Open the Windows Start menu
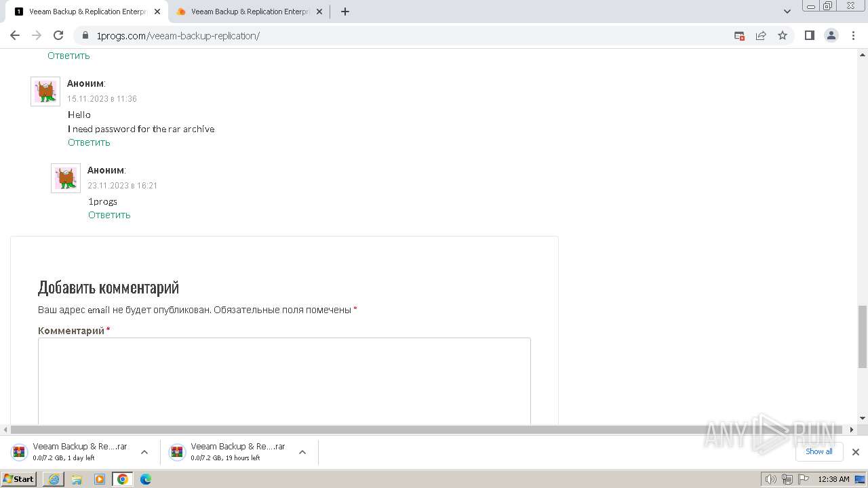Image resolution: width=868 pixels, height=488 pixels. 19,479
